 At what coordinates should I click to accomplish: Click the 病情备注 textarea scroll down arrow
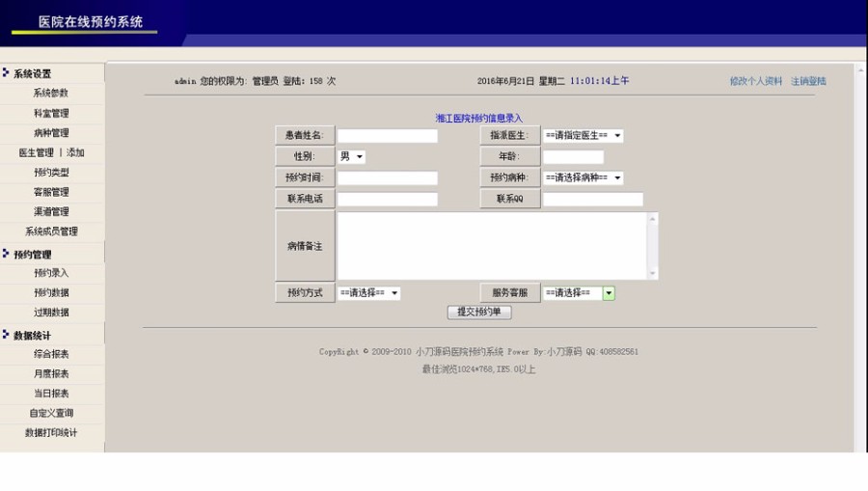coord(652,273)
